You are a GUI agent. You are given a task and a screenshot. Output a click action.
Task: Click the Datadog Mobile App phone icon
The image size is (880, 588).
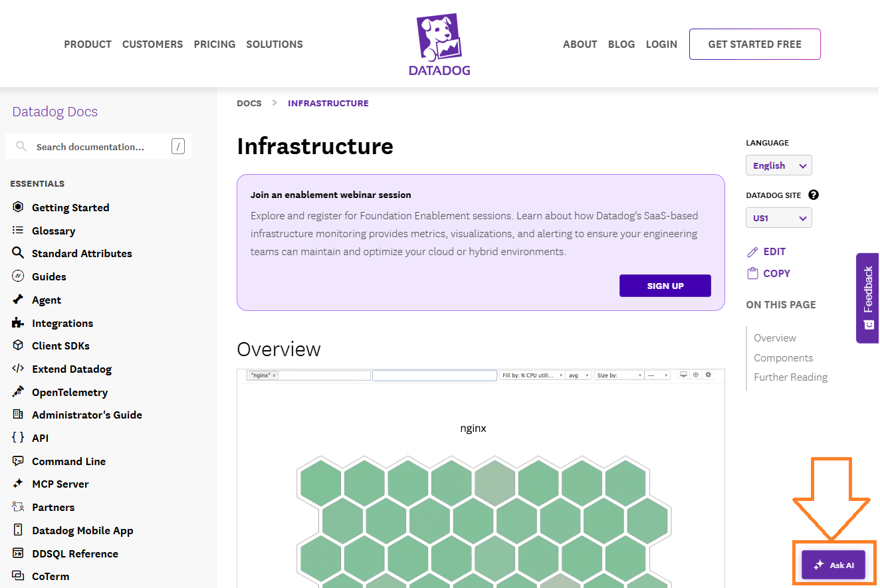pyautogui.click(x=18, y=530)
